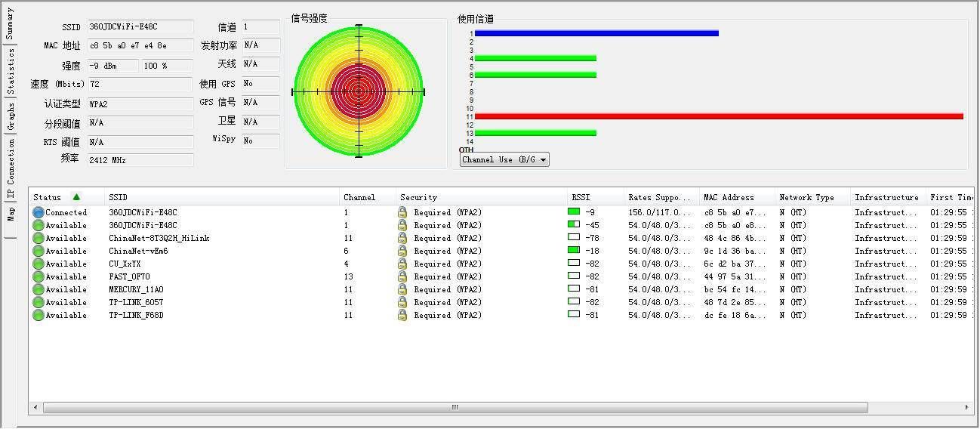The width and height of the screenshot is (980, 429).
Task: Click the SSID field showing 360JDCWiFi-E48C
Action: pos(140,27)
